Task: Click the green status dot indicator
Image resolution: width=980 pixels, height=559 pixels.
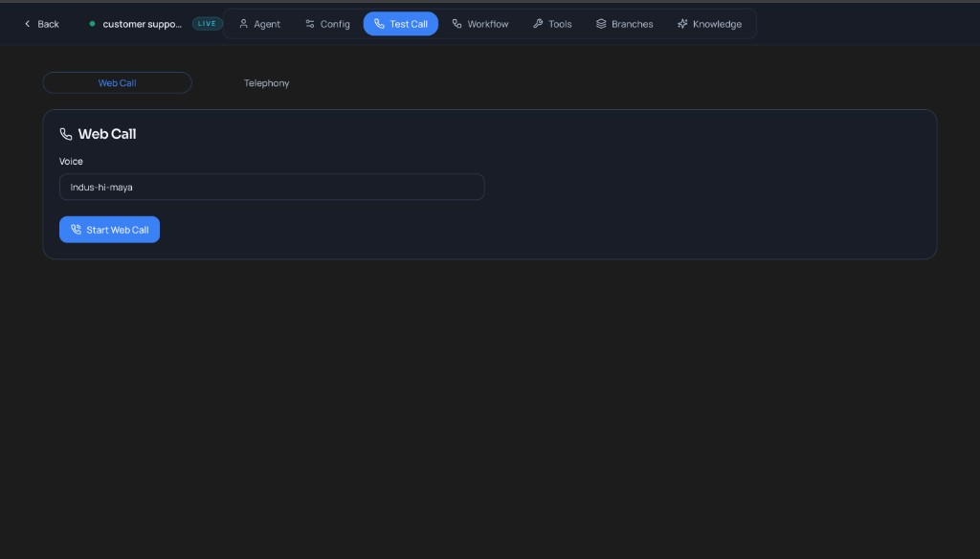Action: (92, 24)
